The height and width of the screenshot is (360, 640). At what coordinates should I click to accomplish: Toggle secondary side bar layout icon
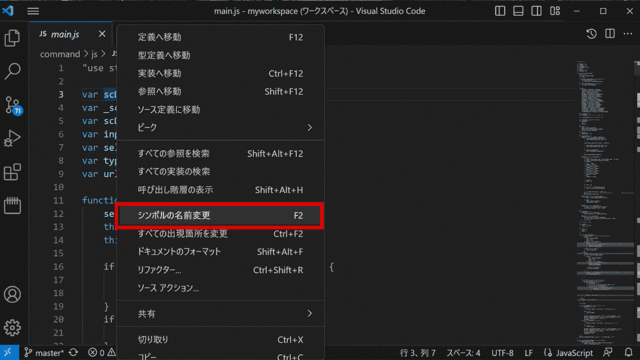[x=536, y=11]
